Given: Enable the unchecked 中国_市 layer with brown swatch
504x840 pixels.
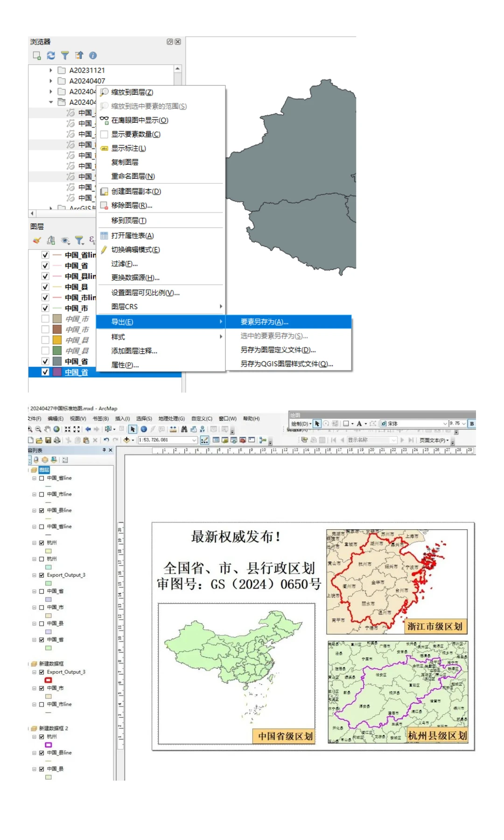Looking at the screenshot, I should pos(45,329).
